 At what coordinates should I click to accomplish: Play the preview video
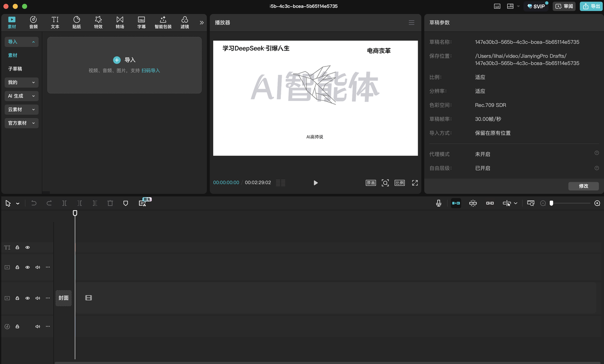316,183
